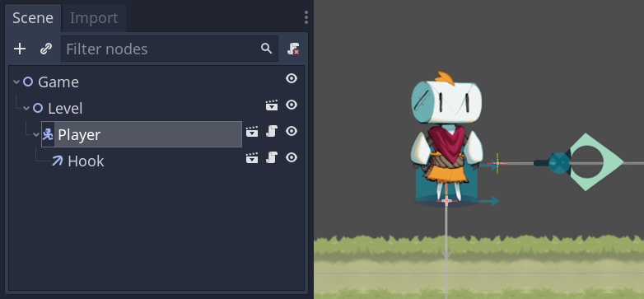Click the hook's pivot cross beside player
The width and height of the screenshot is (644, 299).
[x=497, y=163]
